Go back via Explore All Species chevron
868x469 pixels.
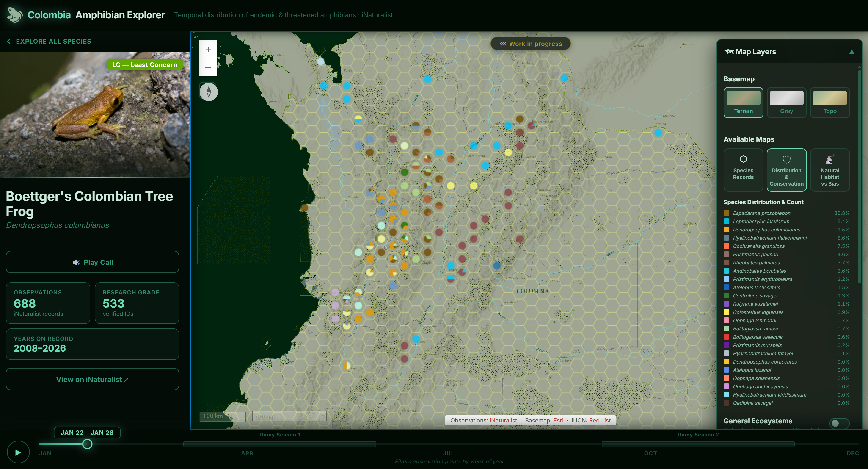(9, 41)
